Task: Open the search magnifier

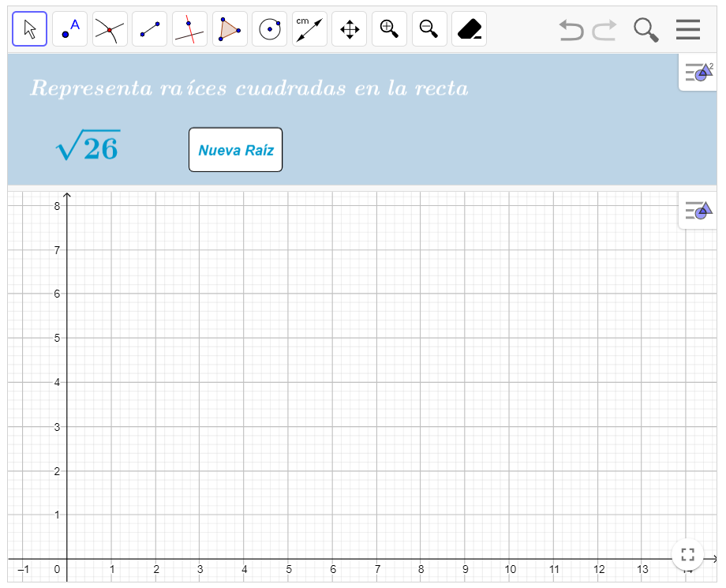Action: tap(646, 30)
